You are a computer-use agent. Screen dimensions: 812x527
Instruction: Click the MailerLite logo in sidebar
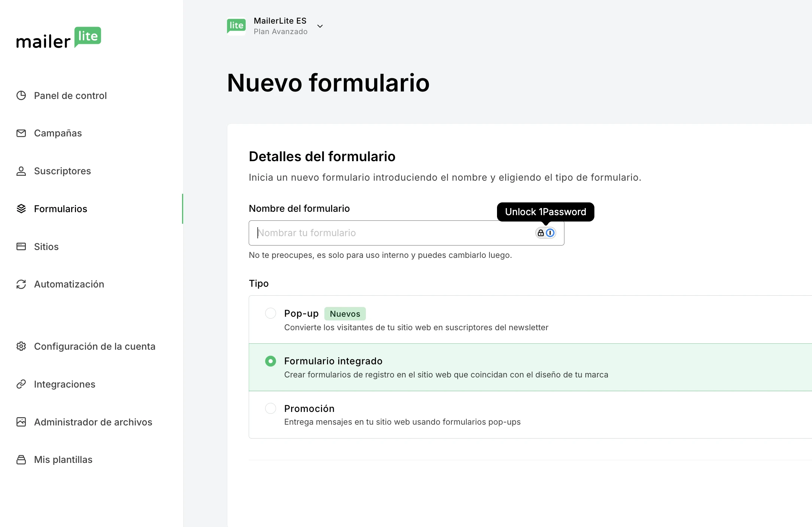[x=59, y=38]
